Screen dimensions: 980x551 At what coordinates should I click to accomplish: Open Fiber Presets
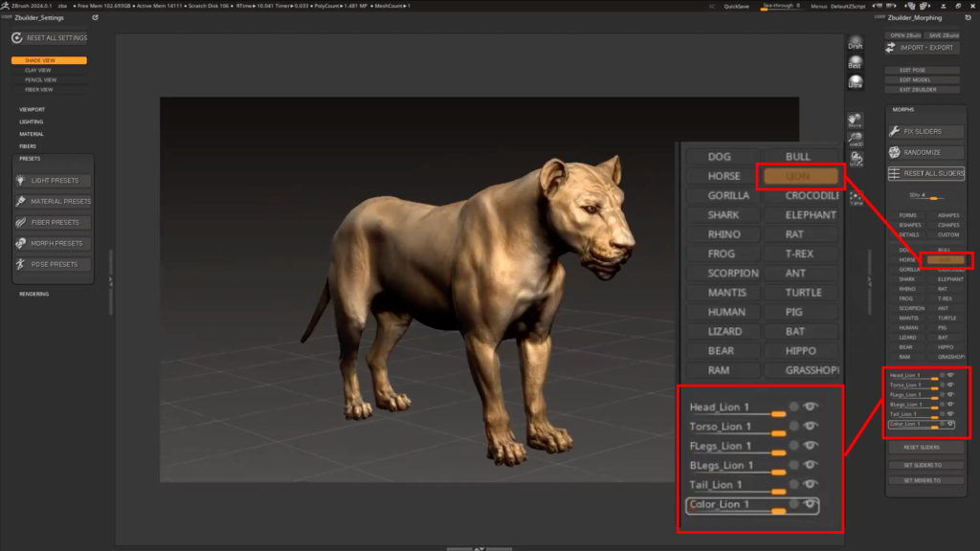click(54, 223)
